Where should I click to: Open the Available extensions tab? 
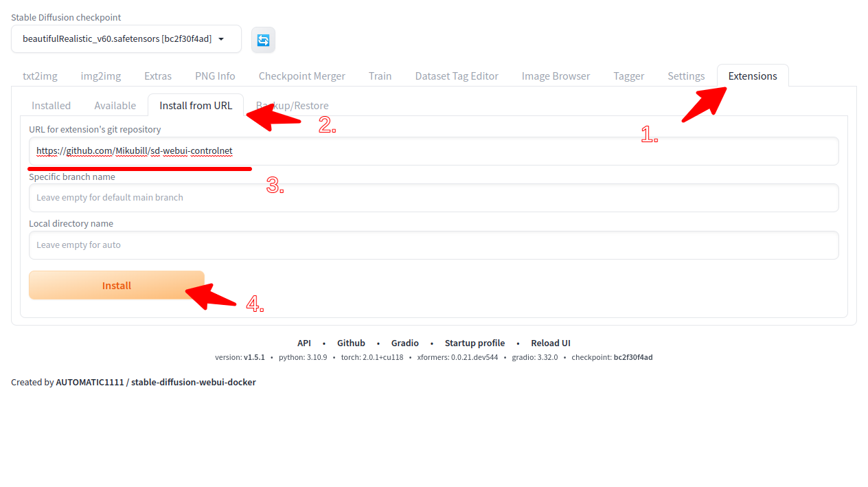[x=114, y=105]
